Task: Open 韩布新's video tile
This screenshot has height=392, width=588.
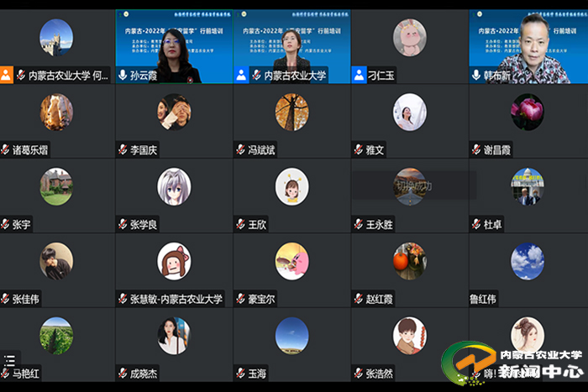Action: pyautogui.click(x=528, y=46)
